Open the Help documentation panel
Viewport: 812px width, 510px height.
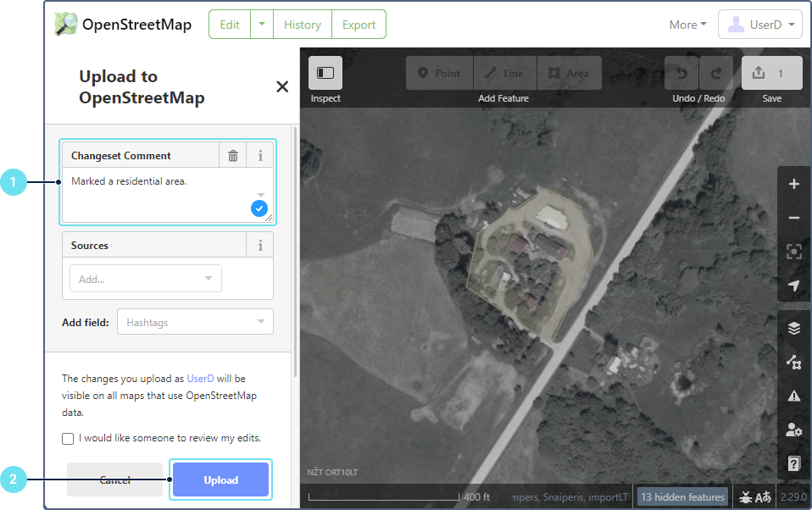[793, 463]
